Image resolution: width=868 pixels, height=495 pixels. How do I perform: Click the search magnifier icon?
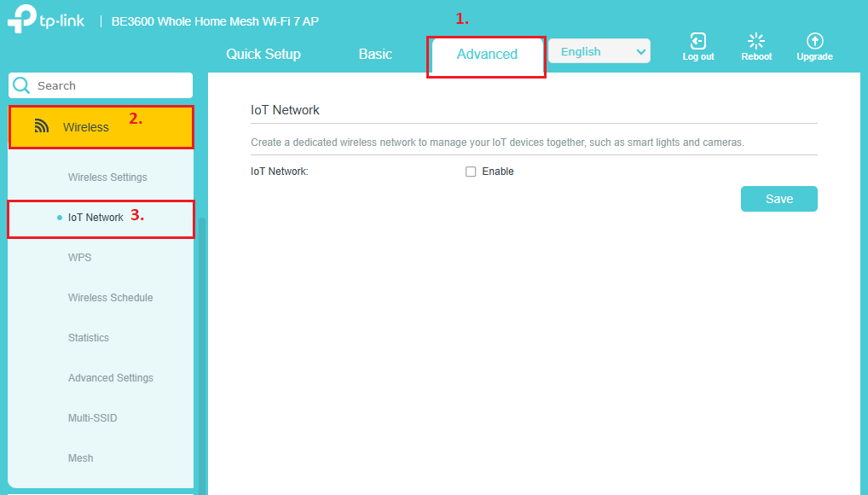(x=20, y=85)
